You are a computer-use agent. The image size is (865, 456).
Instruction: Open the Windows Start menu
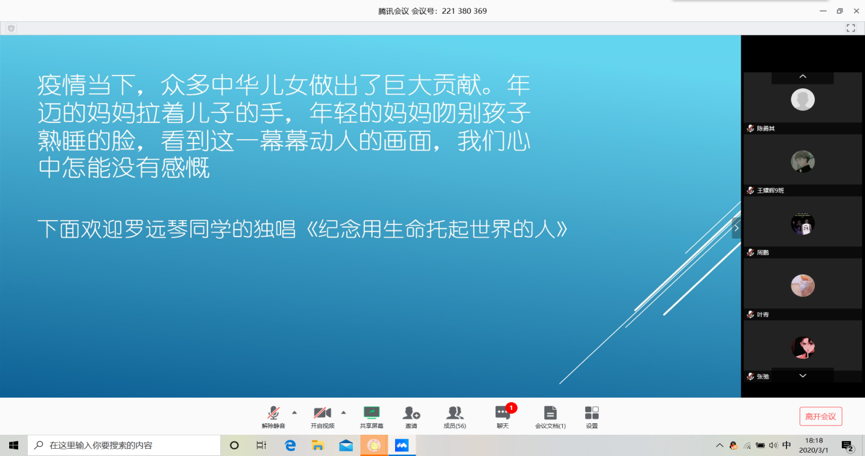(14, 445)
